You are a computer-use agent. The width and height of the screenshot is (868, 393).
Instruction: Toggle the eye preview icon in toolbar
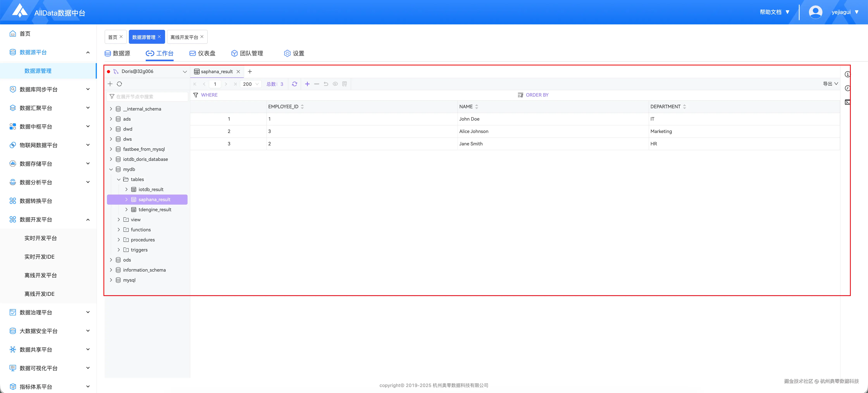[335, 84]
